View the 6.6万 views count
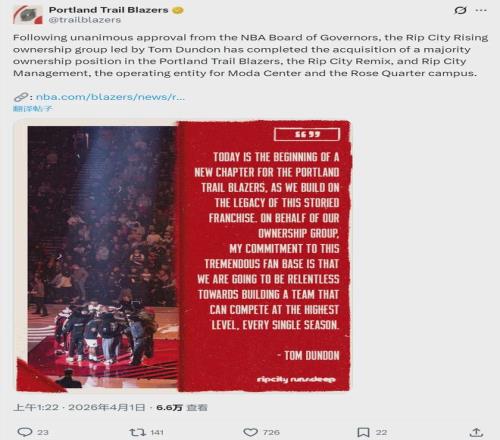 (182, 407)
